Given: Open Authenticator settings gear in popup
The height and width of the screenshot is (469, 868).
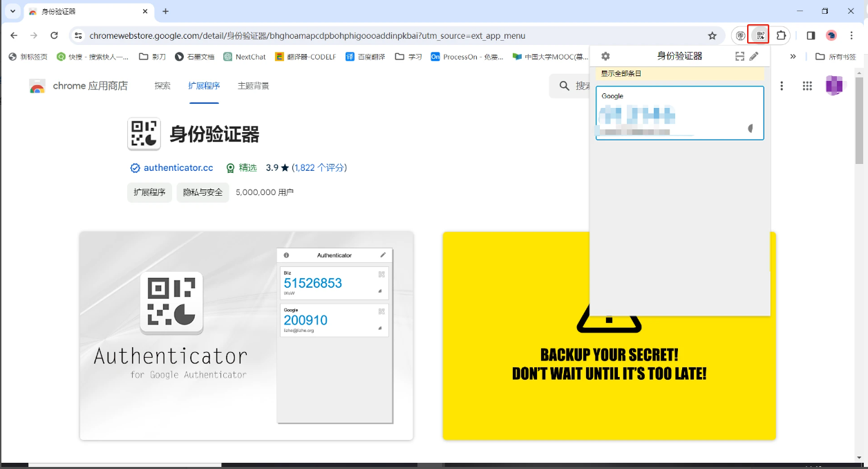Looking at the screenshot, I should point(605,56).
